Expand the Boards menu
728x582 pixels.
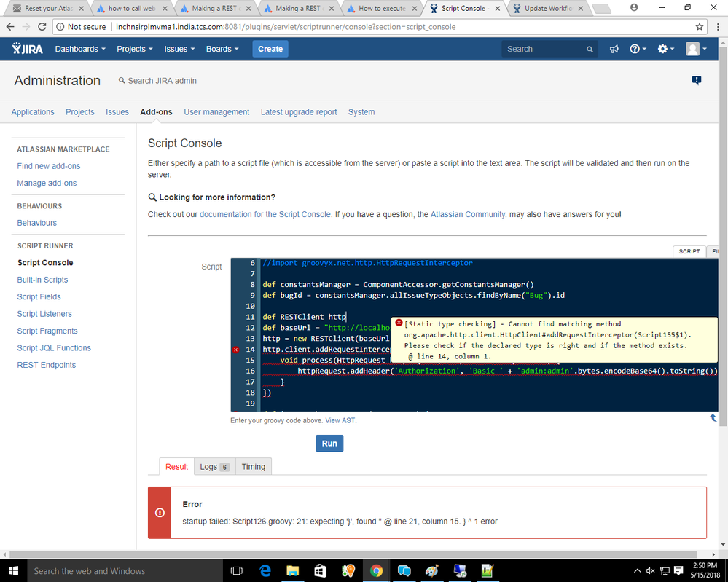222,49
